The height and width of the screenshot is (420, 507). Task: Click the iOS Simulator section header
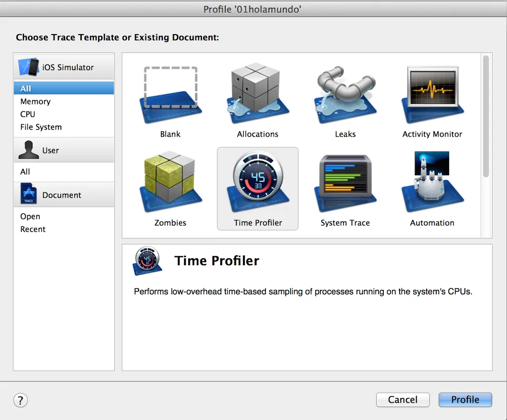(64, 67)
